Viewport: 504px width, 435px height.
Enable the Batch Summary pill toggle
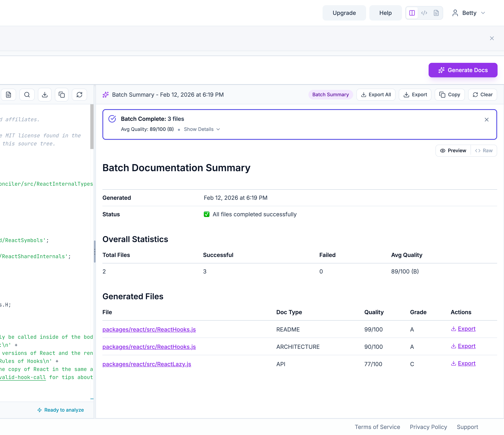click(331, 95)
